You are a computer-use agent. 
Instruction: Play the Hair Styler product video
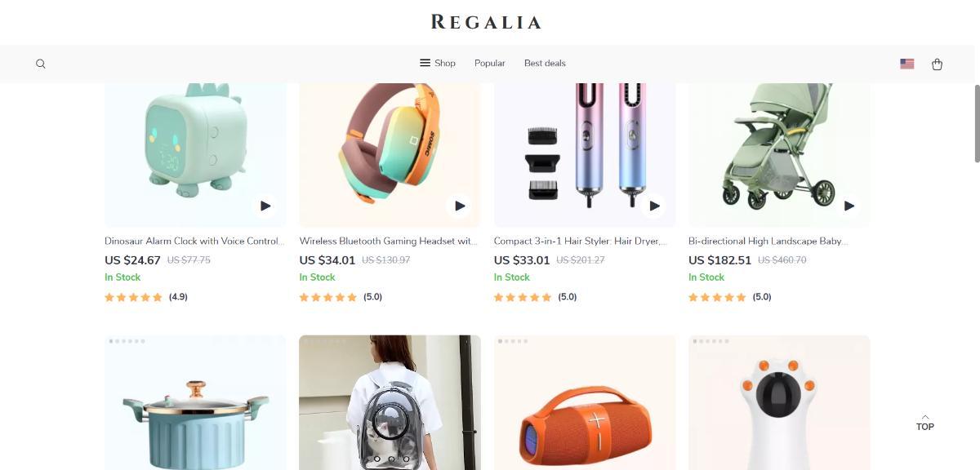(654, 206)
